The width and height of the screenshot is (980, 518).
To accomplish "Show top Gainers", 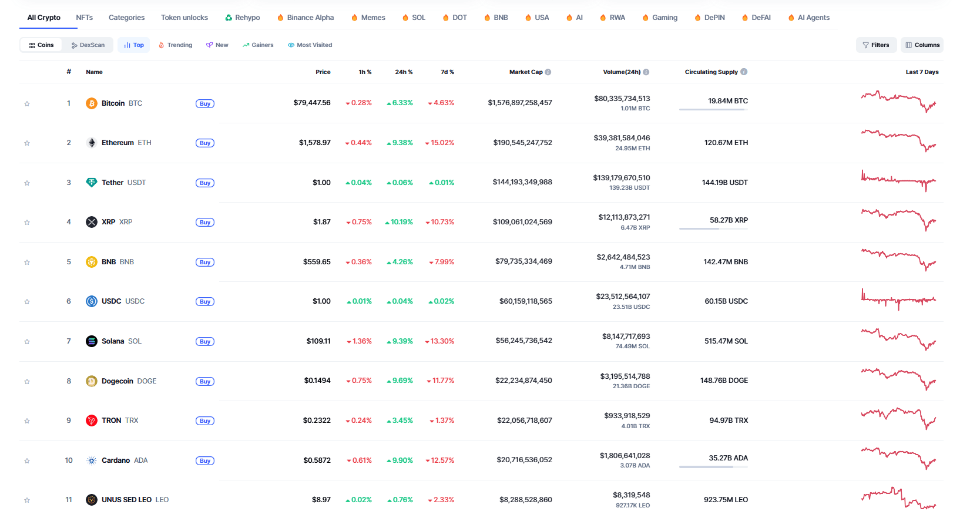I will [258, 45].
